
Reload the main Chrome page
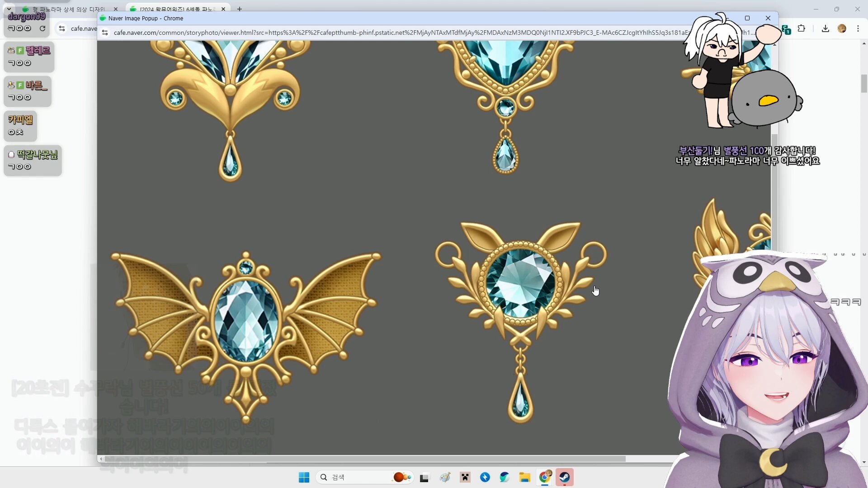tap(42, 28)
